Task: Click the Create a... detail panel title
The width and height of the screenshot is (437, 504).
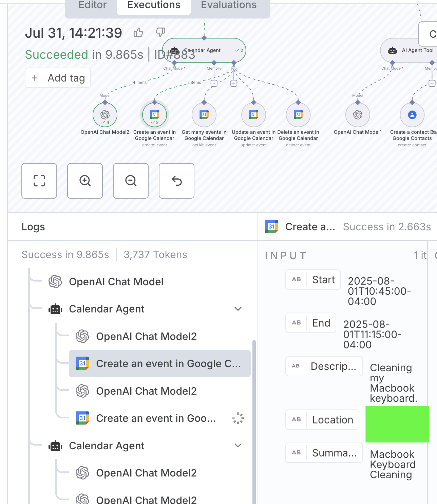Action: [310, 227]
